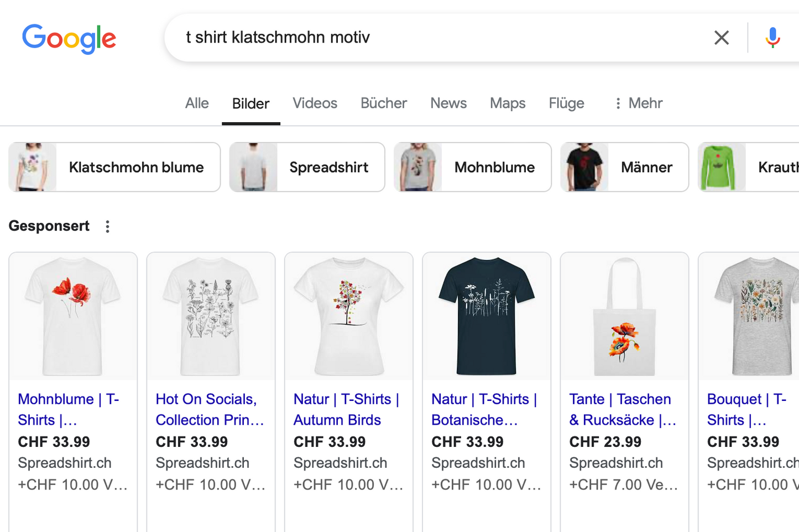Open the red poppy white T-shirt image

pyautogui.click(x=73, y=316)
